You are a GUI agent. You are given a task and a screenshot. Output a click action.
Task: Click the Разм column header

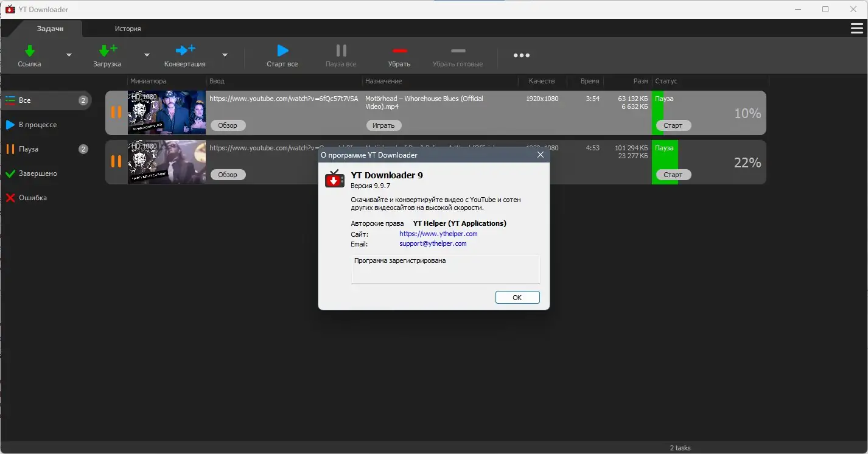coord(640,81)
